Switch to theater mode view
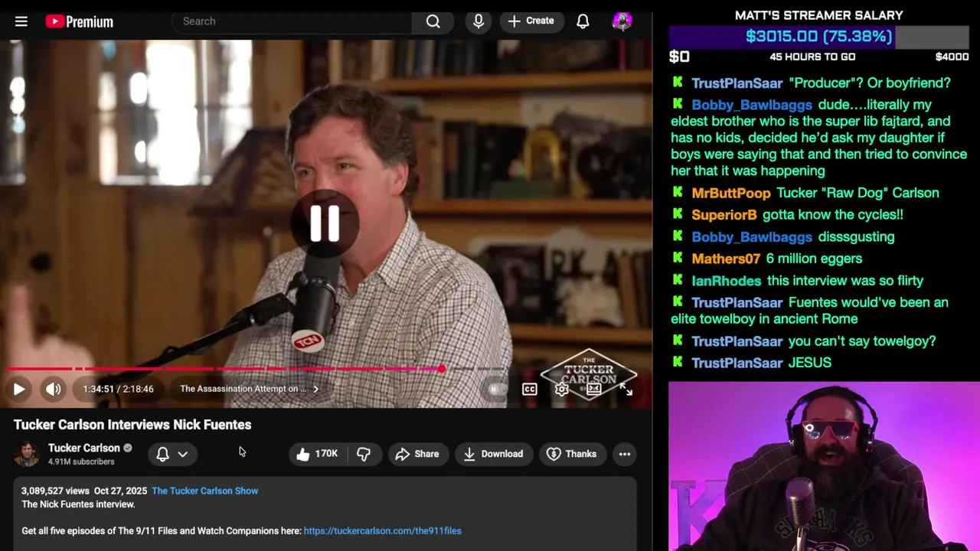The height and width of the screenshot is (551, 980). click(x=594, y=390)
